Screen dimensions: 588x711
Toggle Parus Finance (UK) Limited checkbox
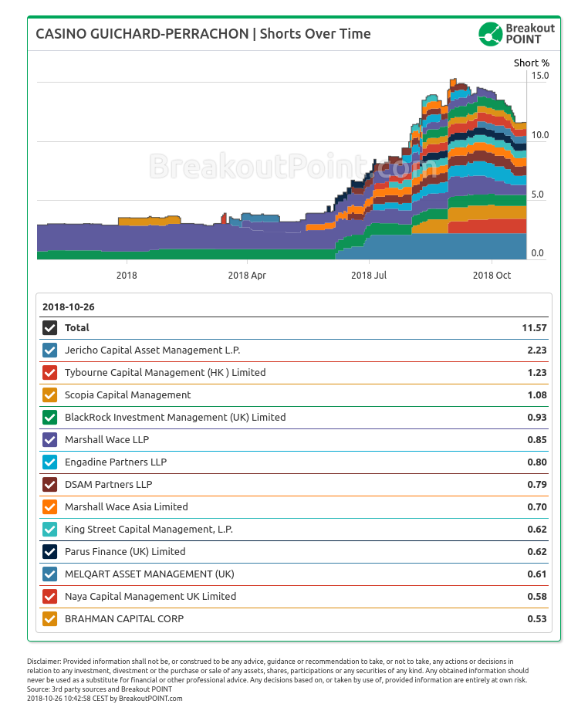click(x=50, y=552)
